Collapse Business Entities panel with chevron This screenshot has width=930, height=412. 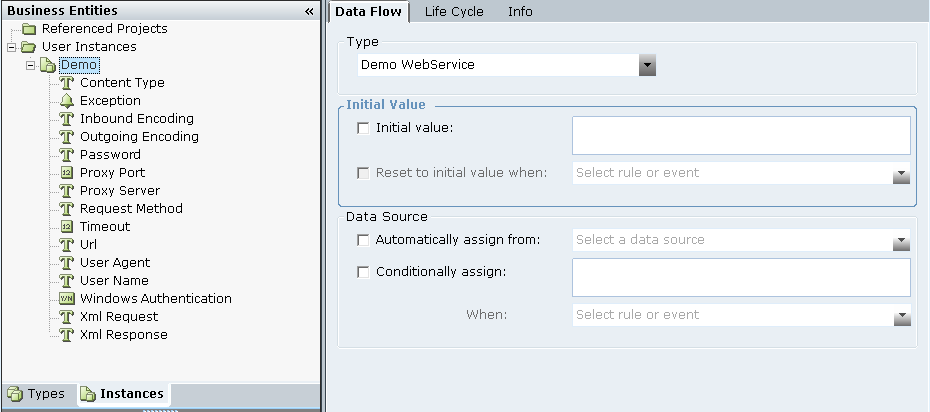309,11
